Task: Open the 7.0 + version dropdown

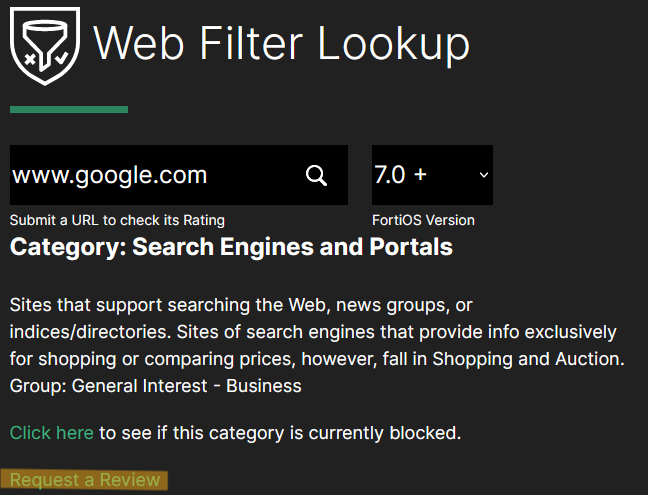Action: point(431,175)
